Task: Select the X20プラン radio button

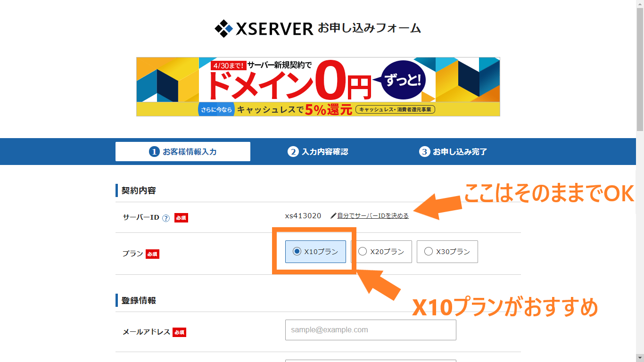Action: (363, 252)
